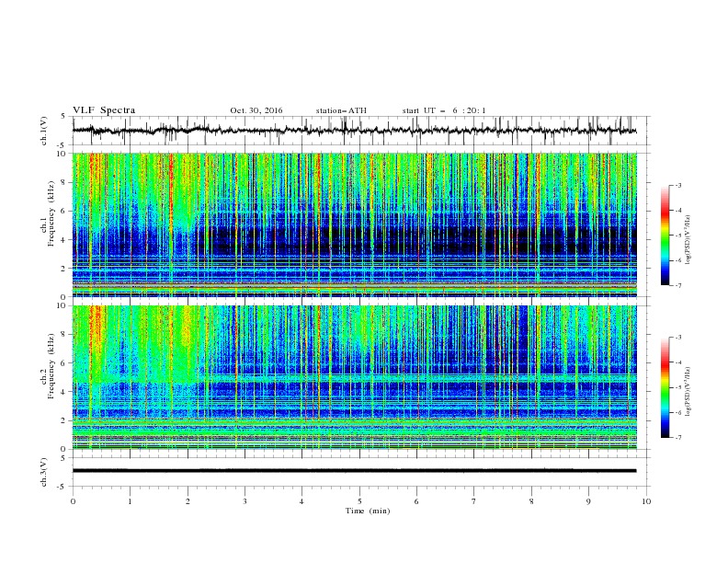728x563 pixels.
Task: Click the "ch.1(V)" axis label
Action: [44, 131]
